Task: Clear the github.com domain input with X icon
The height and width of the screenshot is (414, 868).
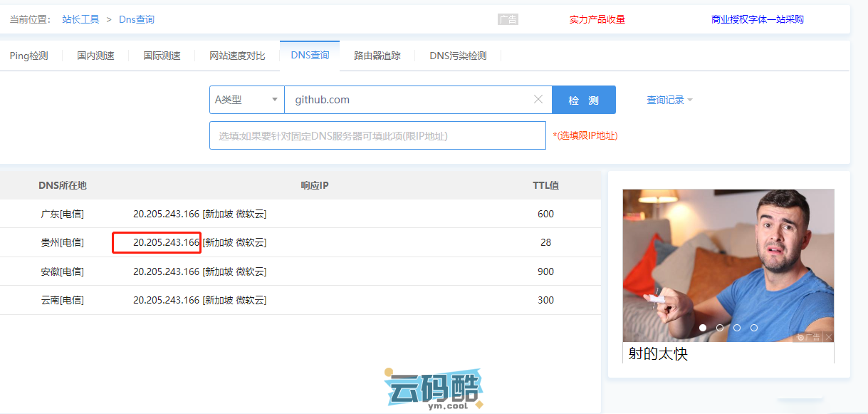Action: point(538,100)
